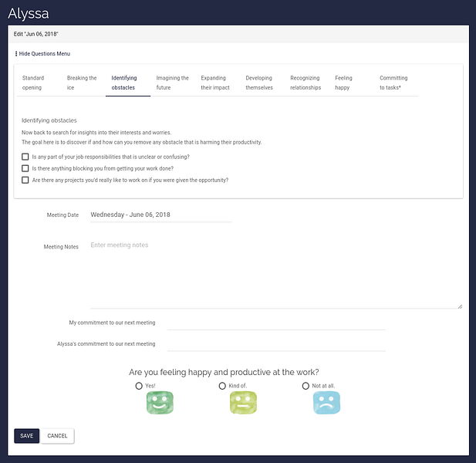Screen dimensions: 476x463
Task: Click the 'Are you feeling happy and productive' heading
Action: pyautogui.click(x=224, y=372)
